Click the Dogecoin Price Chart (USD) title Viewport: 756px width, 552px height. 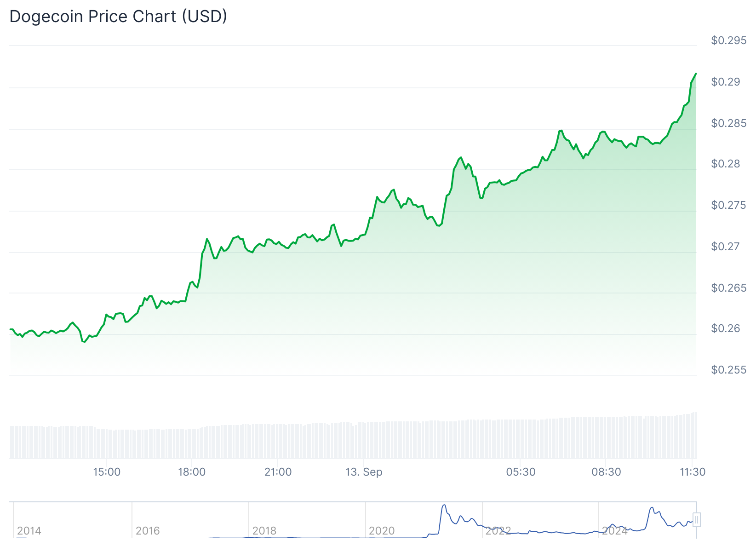coord(118,17)
